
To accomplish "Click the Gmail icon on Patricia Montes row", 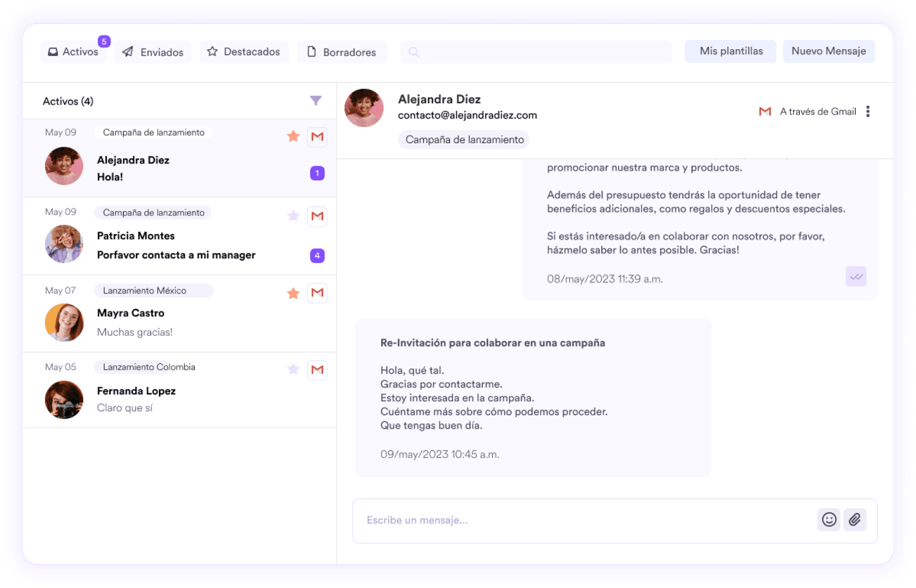I will 317,216.
